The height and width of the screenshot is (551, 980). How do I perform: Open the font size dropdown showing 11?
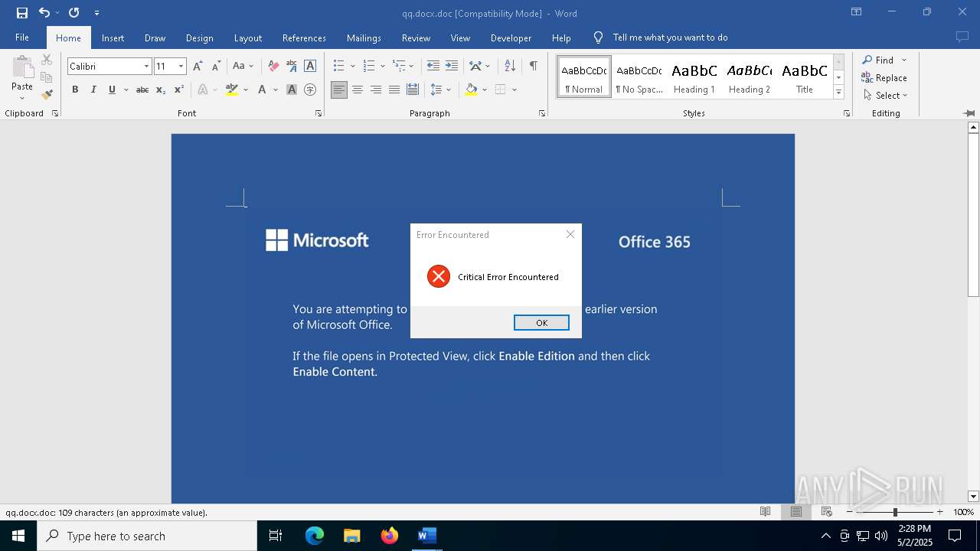181,67
